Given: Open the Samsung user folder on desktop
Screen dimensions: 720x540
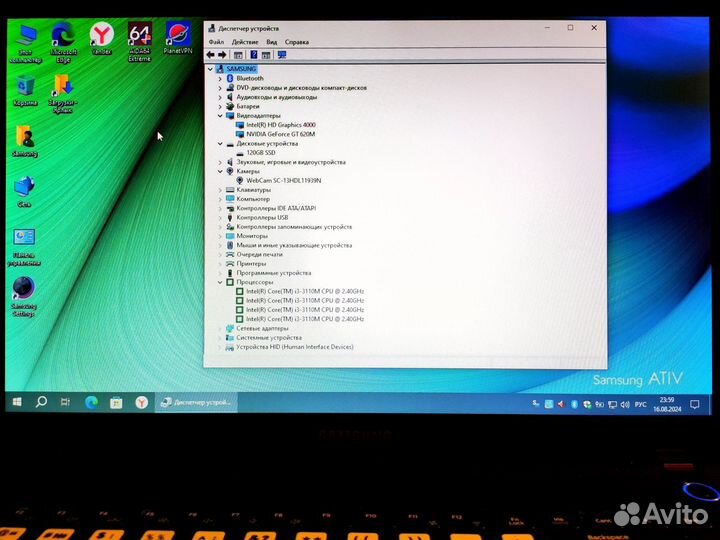Looking at the screenshot, I should pos(25,142).
